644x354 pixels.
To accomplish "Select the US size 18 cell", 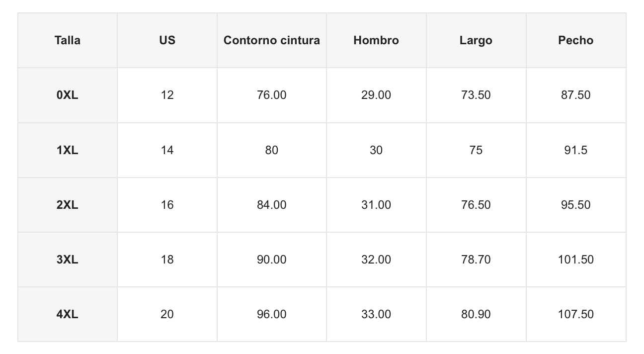I will coord(167,259).
